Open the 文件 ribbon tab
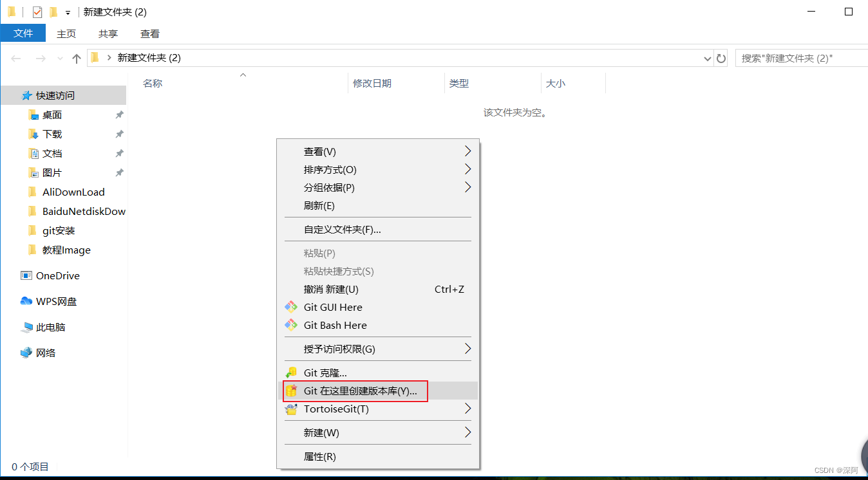868x480 pixels. point(23,33)
